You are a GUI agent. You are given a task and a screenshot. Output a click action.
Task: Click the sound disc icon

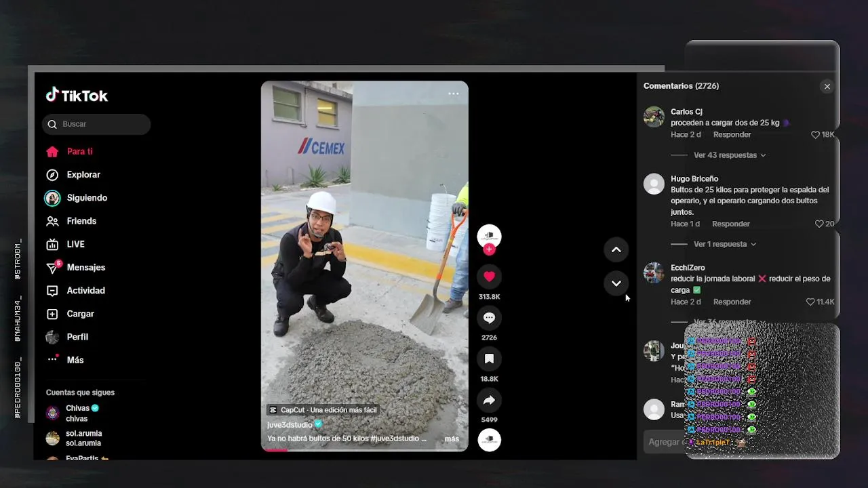coord(489,440)
